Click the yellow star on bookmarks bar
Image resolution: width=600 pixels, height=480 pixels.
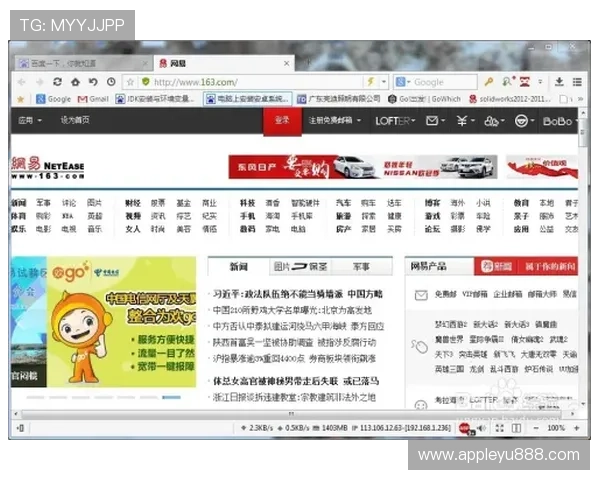21,100
